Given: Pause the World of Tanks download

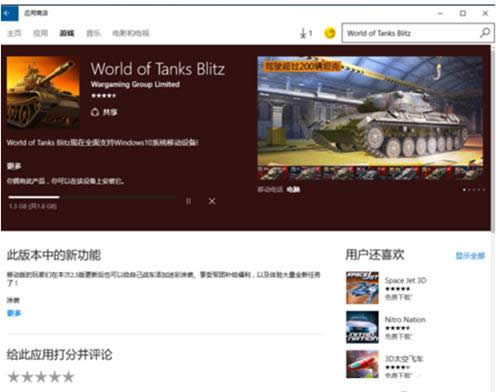Looking at the screenshot, I should [x=188, y=201].
